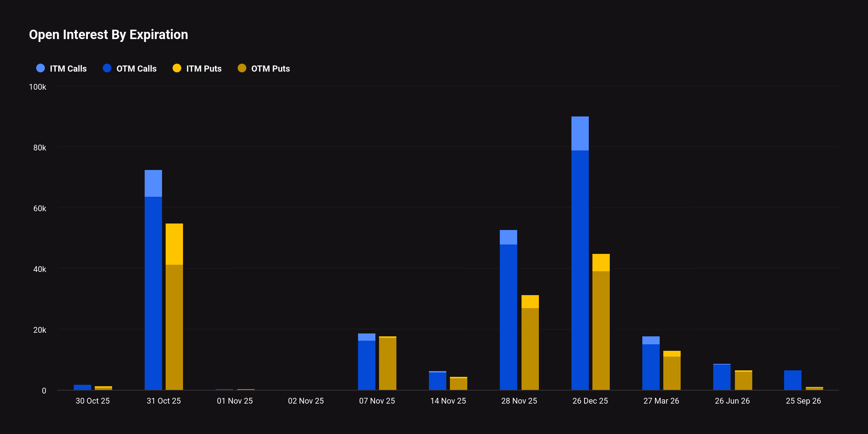The width and height of the screenshot is (868, 434).
Task: Click the 26 Dec 25 ITM Puts segment
Action: click(x=601, y=263)
